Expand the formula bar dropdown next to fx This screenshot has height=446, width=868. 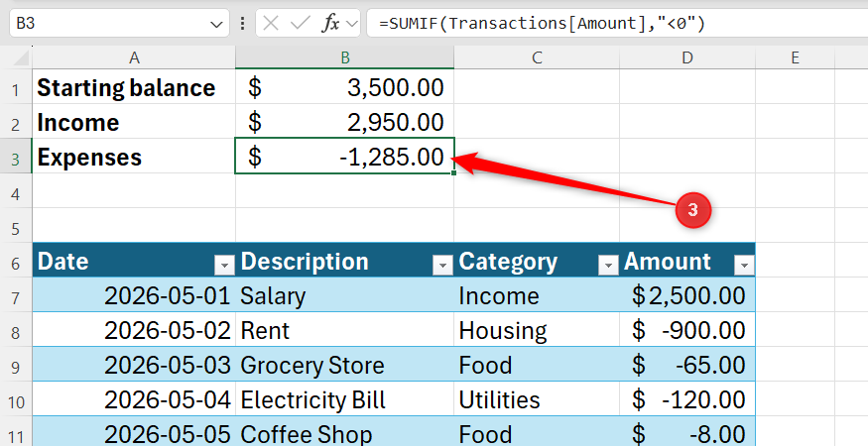click(351, 23)
